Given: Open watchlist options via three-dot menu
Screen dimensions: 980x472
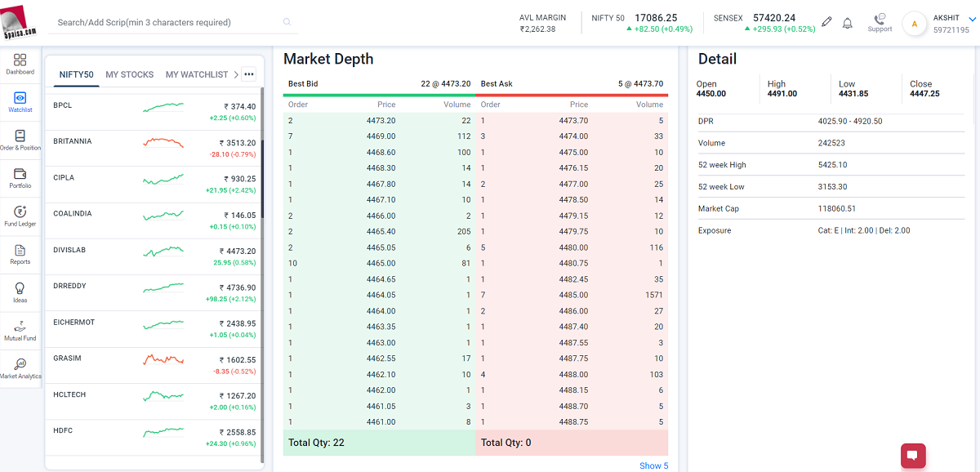Looking at the screenshot, I should pyautogui.click(x=248, y=73).
